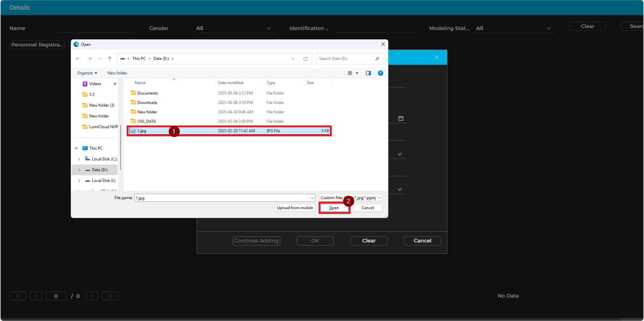Collapse the This PC tree node

click(77, 148)
